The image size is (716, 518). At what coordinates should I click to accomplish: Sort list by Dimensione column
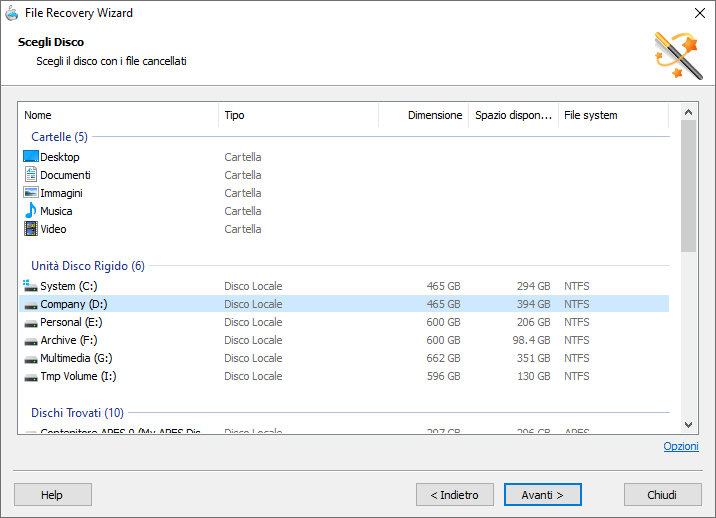pos(423,115)
